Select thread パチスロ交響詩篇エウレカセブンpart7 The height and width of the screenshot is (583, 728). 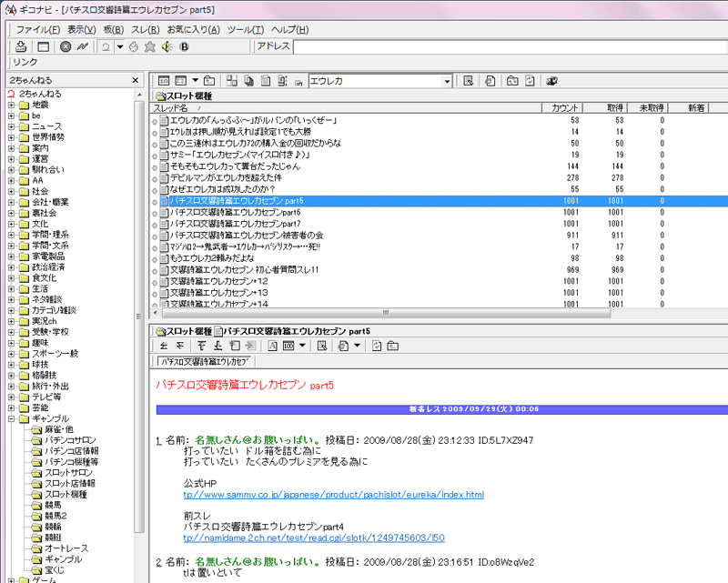(x=235, y=224)
